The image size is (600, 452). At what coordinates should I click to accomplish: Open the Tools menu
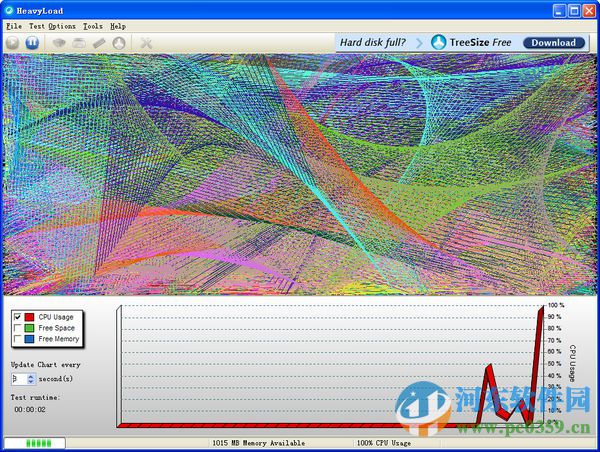pos(93,26)
